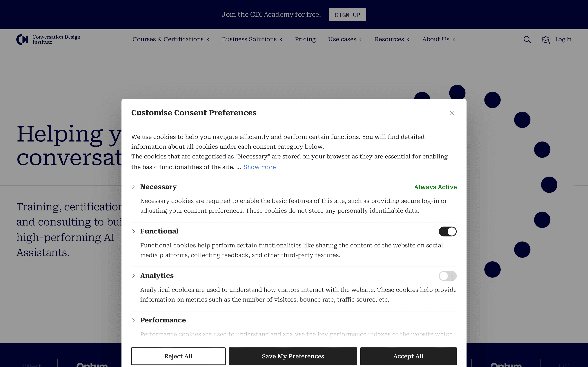Expand the Analytics cookies chevron

133,276
